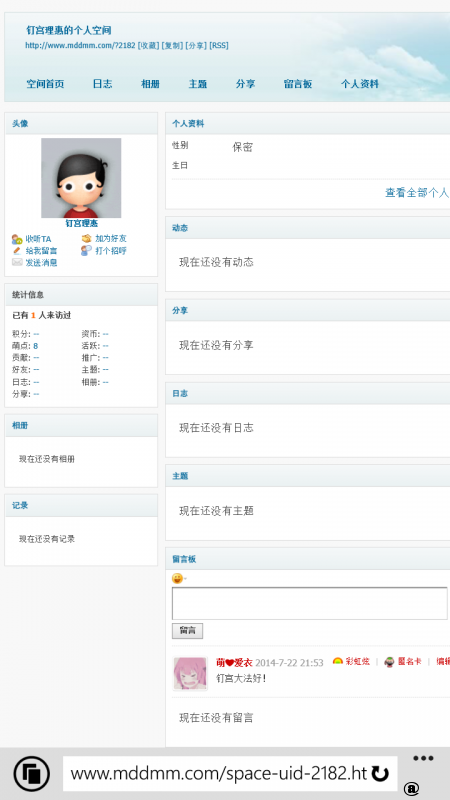
Task: Click 查看全部个人 profile link
Action: pyautogui.click(x=417, y=193)
